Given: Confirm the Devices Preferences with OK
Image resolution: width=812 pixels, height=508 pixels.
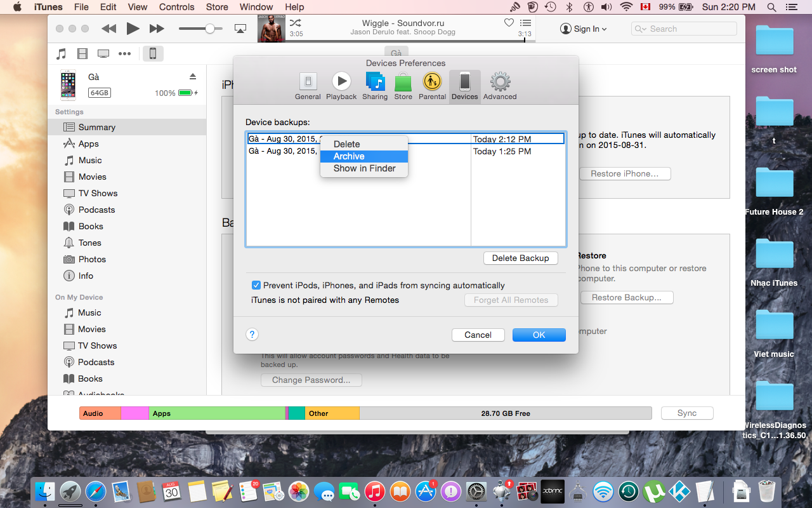Looking at the screenshot, I should [x=539, y=335].
